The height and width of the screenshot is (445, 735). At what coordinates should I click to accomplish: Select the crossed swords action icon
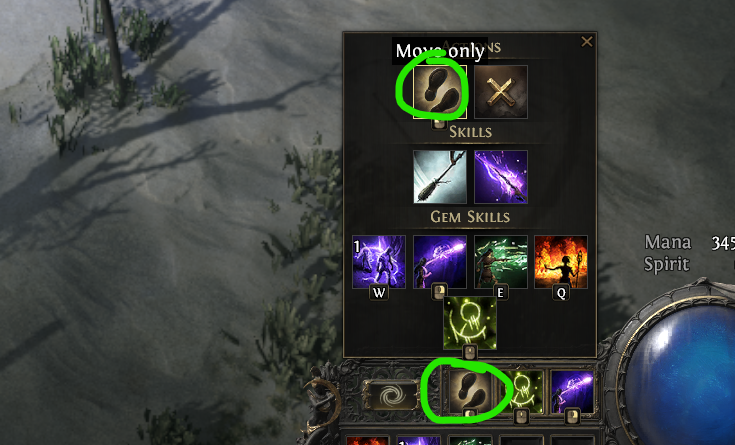(501, 92)
